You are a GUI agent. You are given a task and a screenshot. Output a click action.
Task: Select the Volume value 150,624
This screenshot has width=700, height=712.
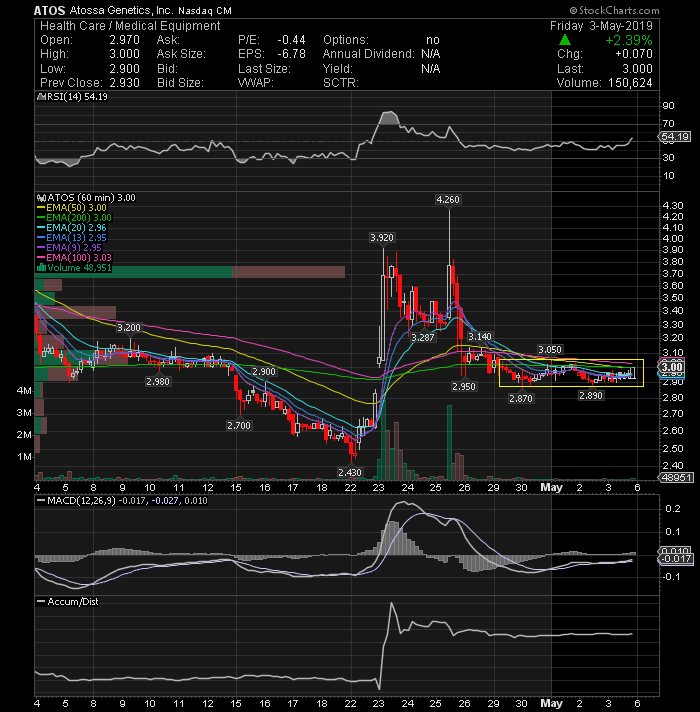630,83
